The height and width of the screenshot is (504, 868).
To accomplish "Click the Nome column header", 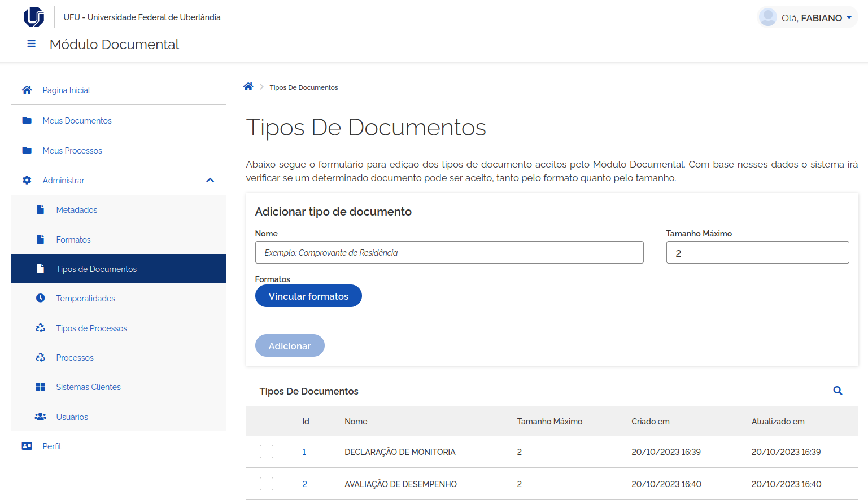I will [356, 422].
